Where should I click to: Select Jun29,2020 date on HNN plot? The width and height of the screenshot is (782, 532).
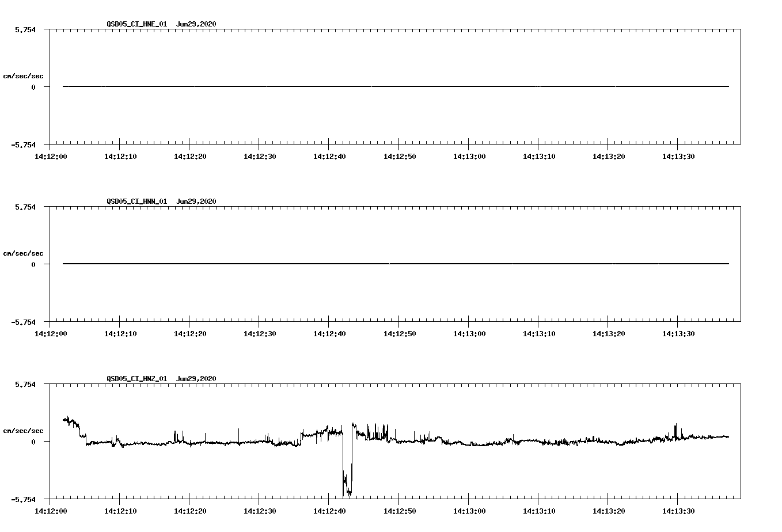pos(196,202)
